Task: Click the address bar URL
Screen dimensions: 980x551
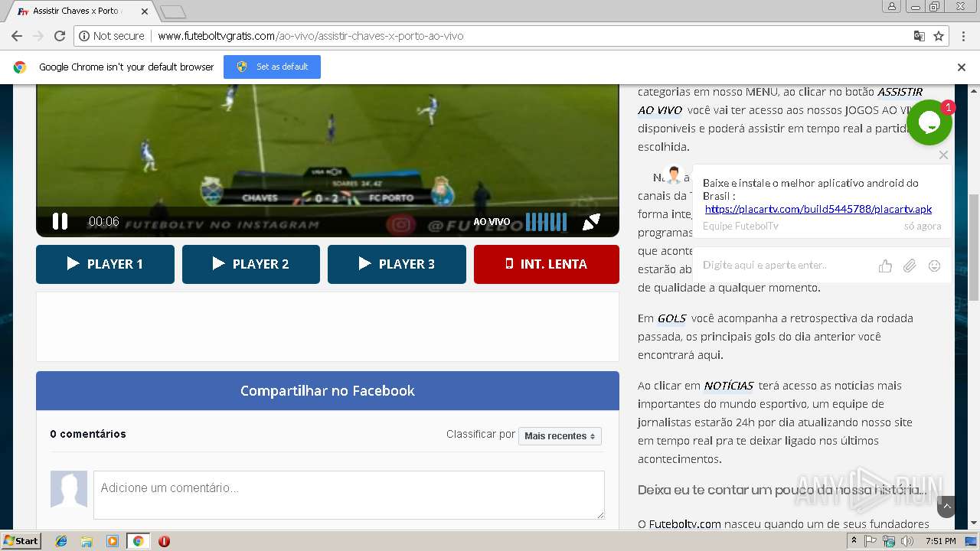Action: pos(310,36)
